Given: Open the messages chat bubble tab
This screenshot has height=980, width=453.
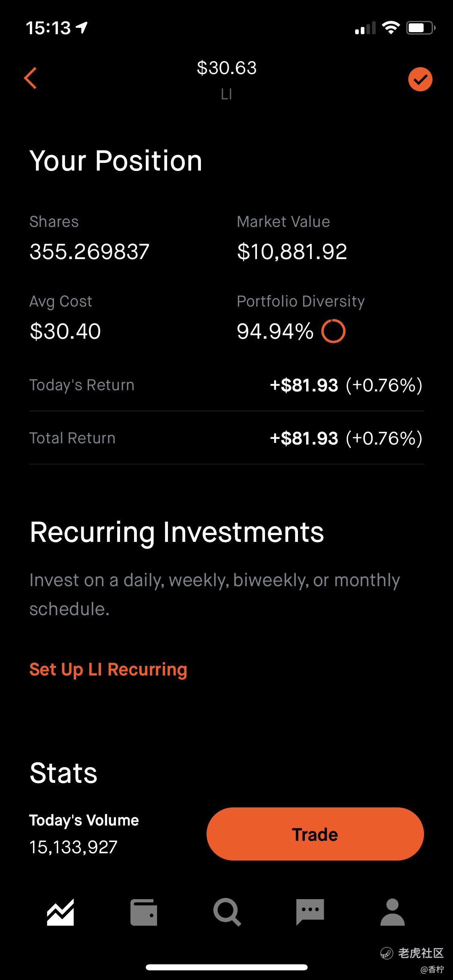Looking at the screenshot, I should 310,912.
